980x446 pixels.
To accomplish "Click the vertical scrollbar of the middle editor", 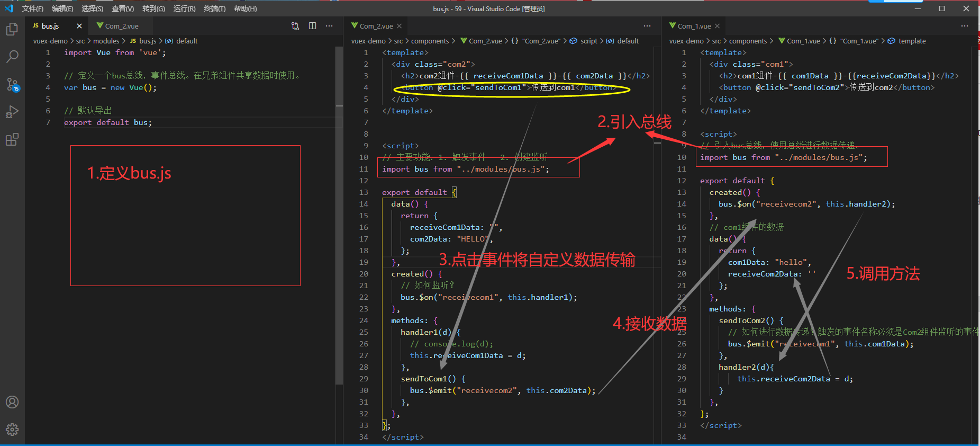I will [x=657, y=245].
